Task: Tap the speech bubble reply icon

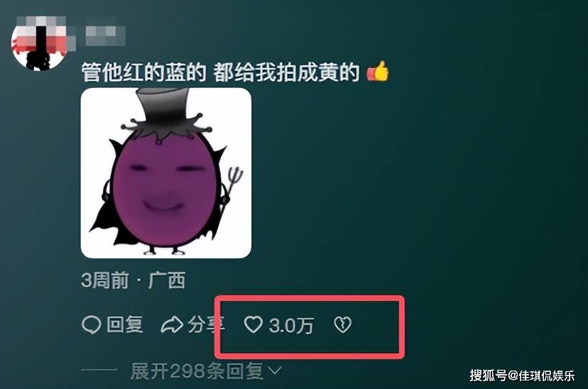Action: click(91, 325)
